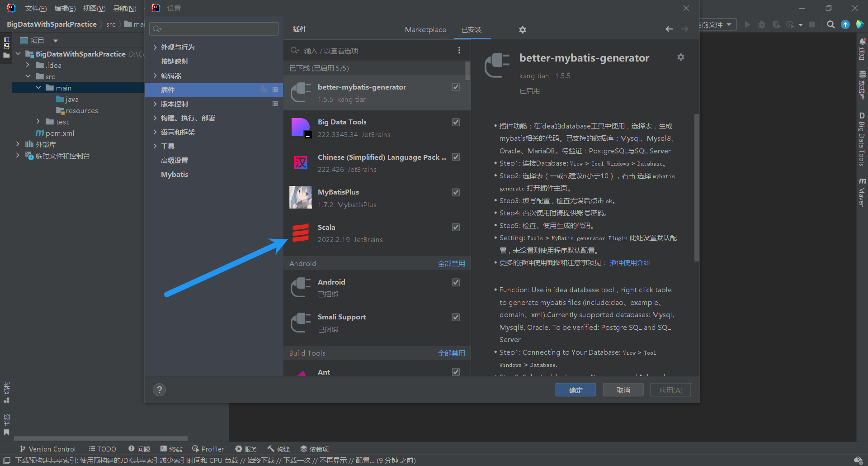Focus the settings search field
Screen dimensions: 868x466
(x=214, y=29)
